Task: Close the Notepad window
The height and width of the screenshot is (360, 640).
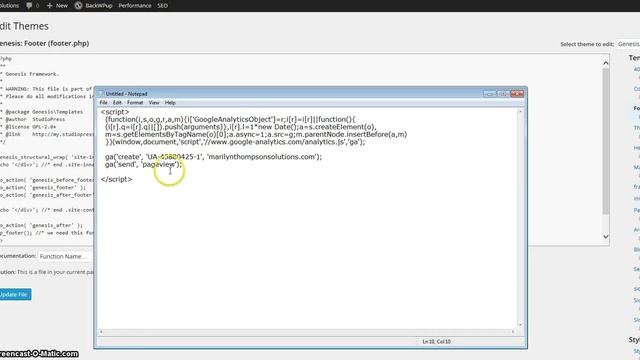Action: pos(517,94)
